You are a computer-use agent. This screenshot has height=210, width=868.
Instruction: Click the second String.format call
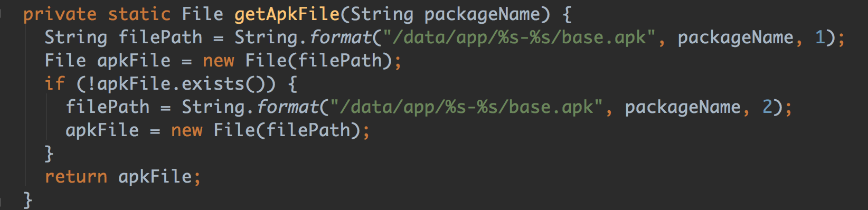point(250,108)
